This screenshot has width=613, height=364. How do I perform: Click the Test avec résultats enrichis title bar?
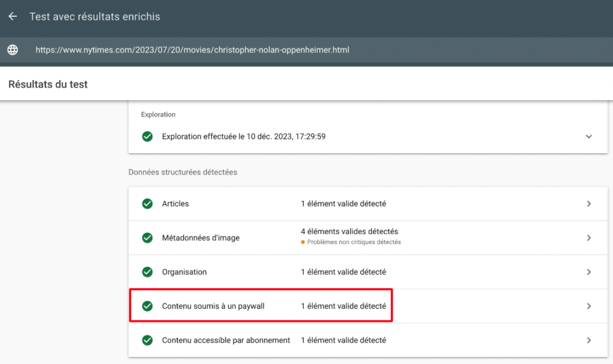(x=95, y=17)
